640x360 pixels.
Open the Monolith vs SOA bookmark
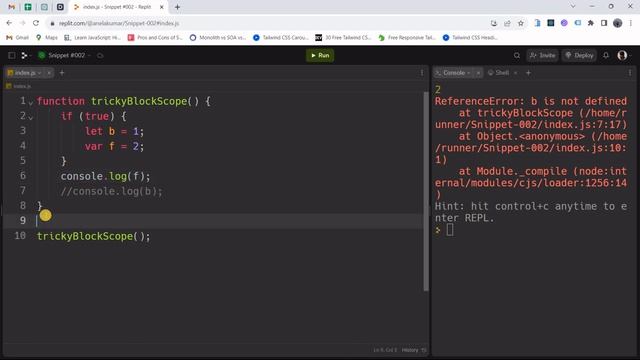(218, 38)
